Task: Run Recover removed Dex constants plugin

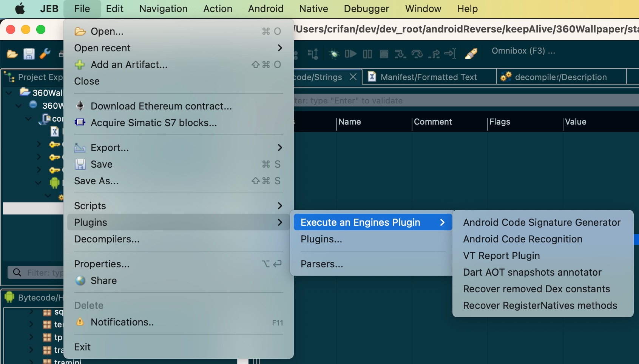Action: coord(543,289)
